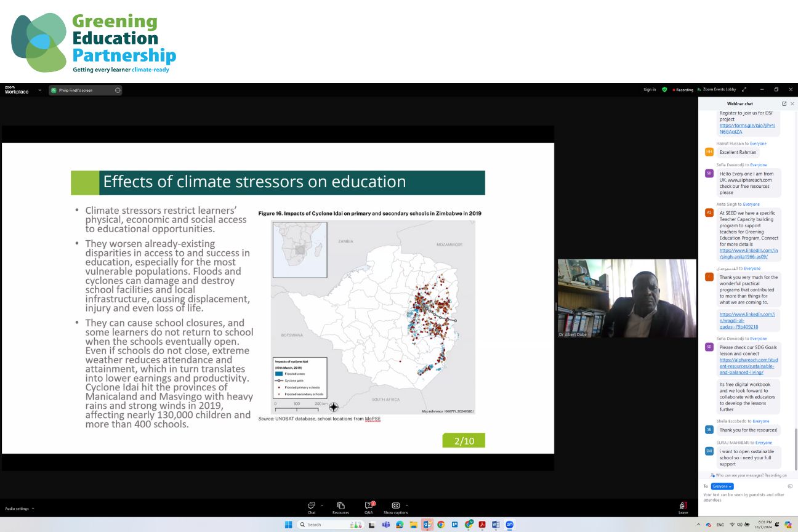Click the green encryption shield icon

click(x=664, y=90)
